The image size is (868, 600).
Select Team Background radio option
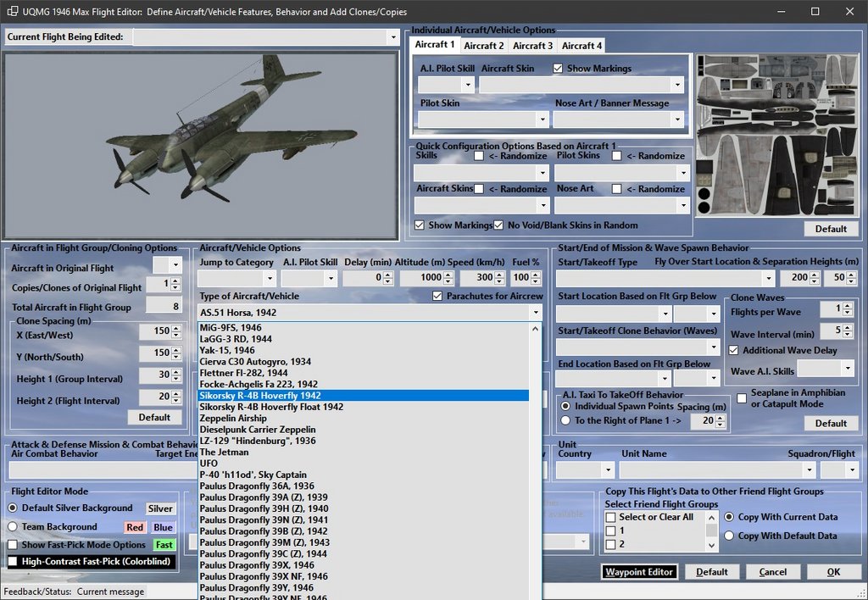point(13,526)
